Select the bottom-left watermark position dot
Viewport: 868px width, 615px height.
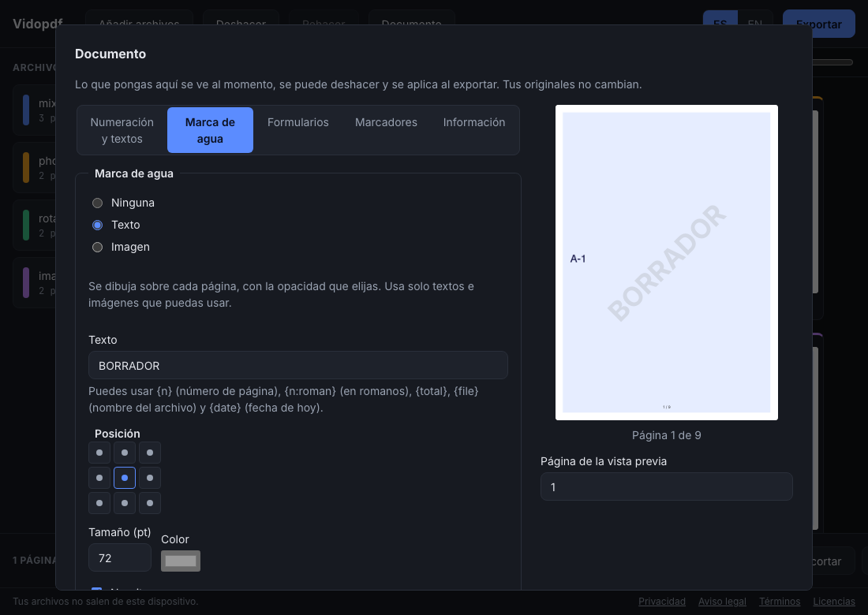click(x=99, y=503)
